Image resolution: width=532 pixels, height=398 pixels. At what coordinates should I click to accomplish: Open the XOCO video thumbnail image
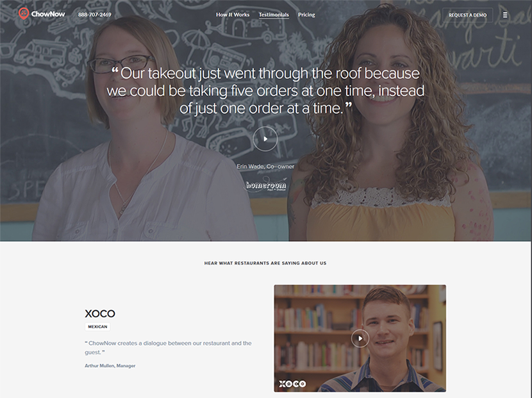tap(360, 338)
